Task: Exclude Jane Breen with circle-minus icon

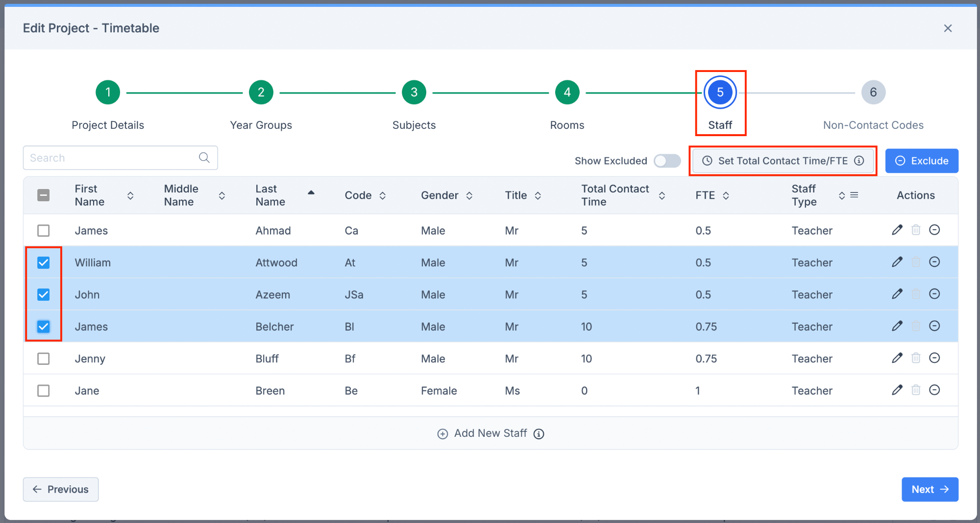Action: tap(934, 390)
